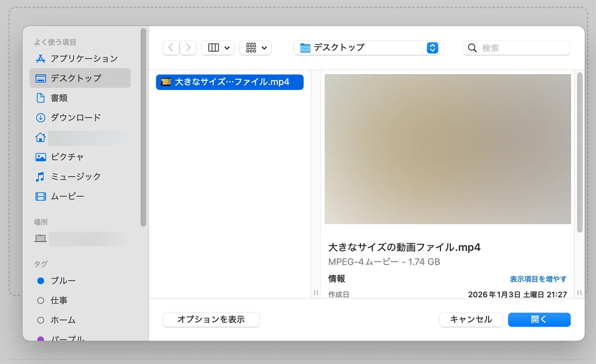
Task: Open the ミュージック folder in the sidebar
Action: pos(76,177)
